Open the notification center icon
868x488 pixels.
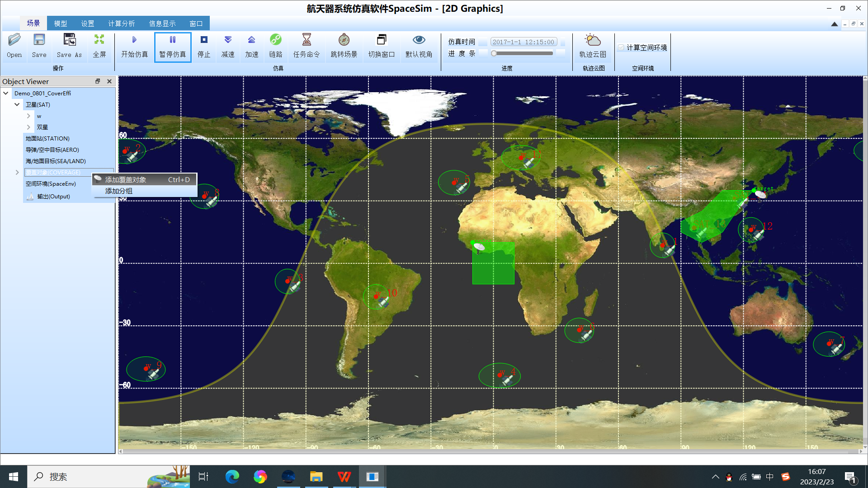[x=850, y=477]
